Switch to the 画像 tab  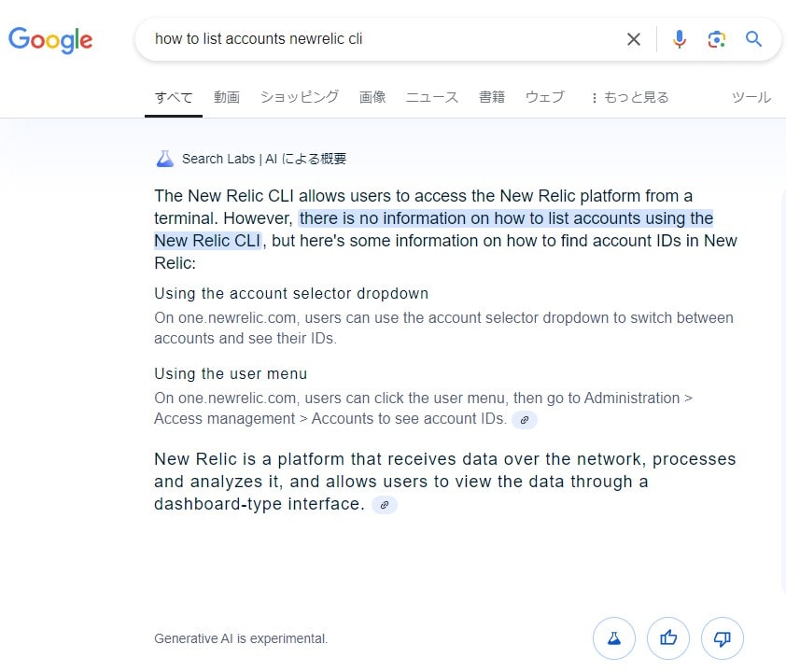coord(372,97)
